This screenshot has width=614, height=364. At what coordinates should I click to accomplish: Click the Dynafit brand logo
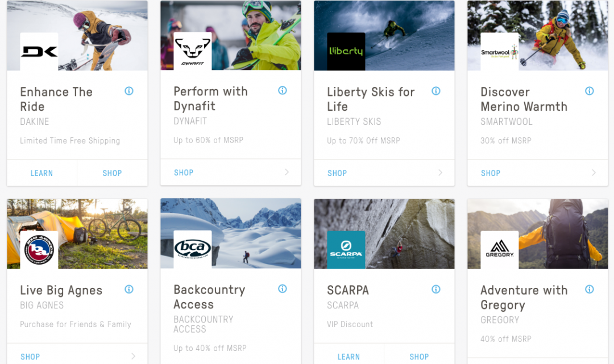(x=193, y=51)
